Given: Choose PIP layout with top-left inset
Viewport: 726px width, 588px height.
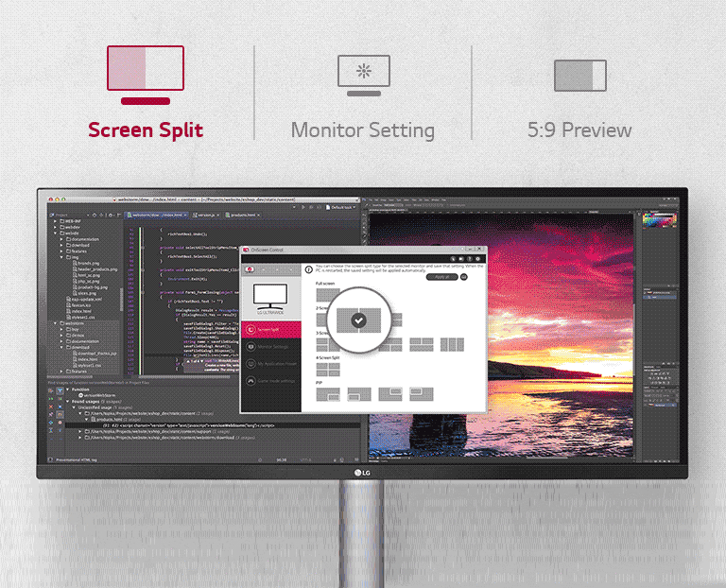Looking at the screenshot, I should (x=422, y=394).
